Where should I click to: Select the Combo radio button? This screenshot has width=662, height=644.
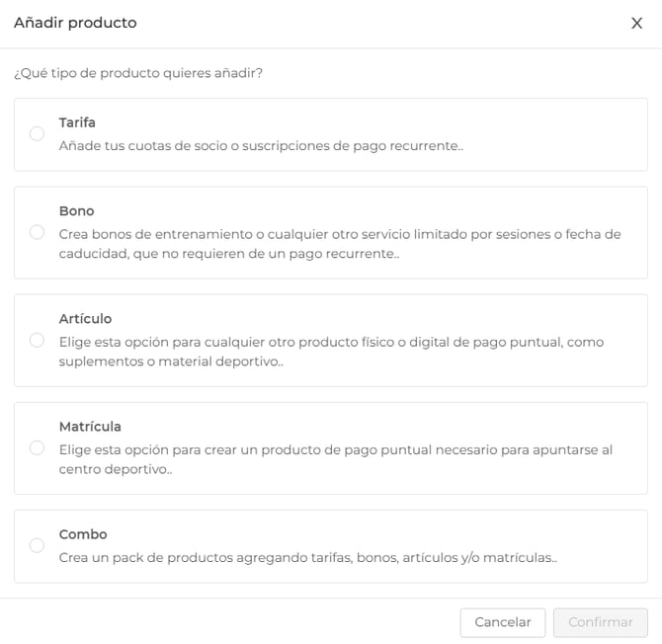coord(37,545)
